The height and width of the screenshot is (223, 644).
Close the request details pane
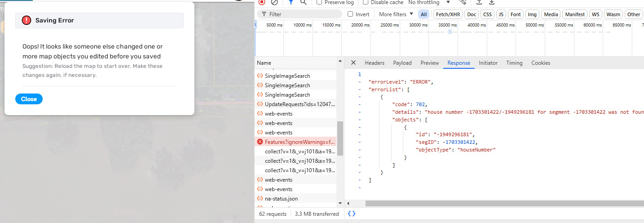[x=353, y=63]
